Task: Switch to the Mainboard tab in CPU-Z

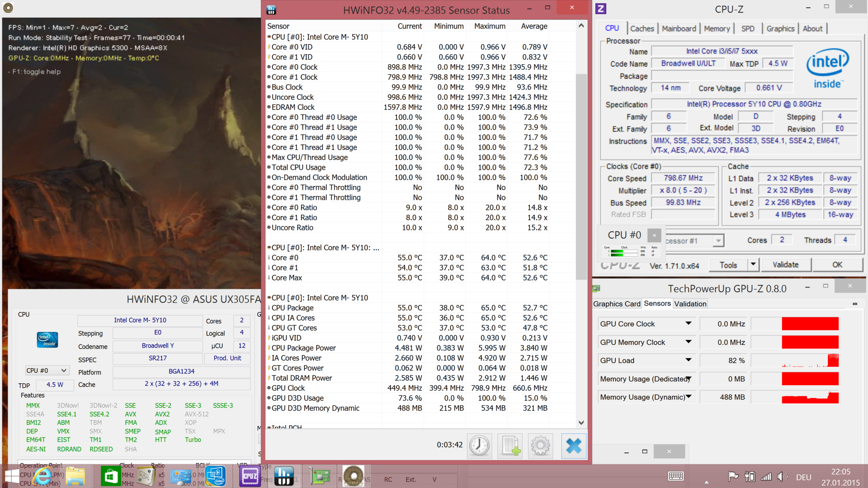Action: click(679, 28)
